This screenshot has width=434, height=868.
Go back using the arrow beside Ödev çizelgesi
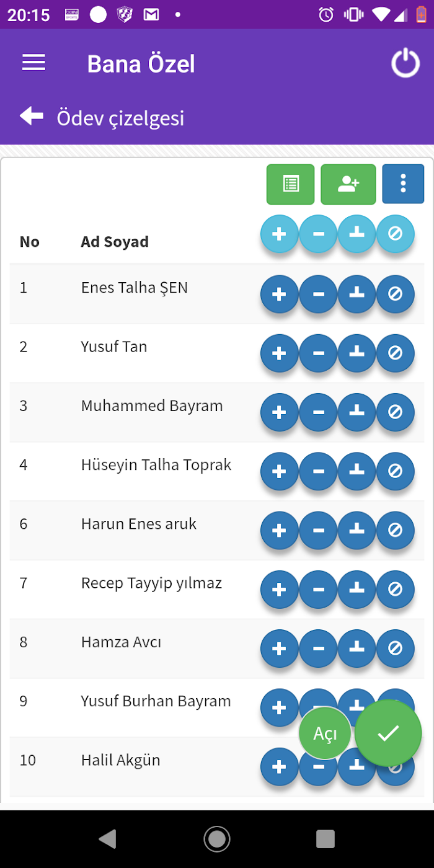click(32, 116)
